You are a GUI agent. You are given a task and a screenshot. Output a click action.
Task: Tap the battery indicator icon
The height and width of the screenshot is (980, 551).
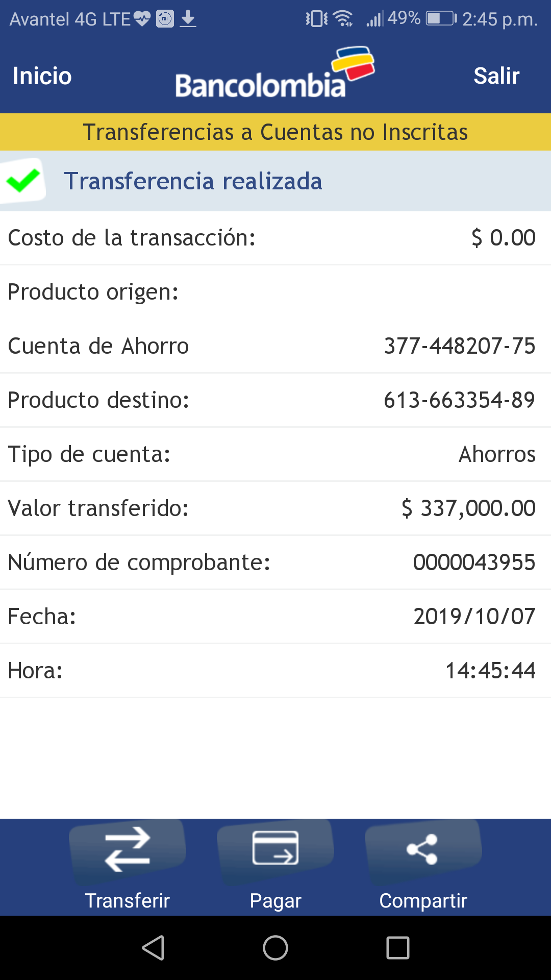[441, 19]
